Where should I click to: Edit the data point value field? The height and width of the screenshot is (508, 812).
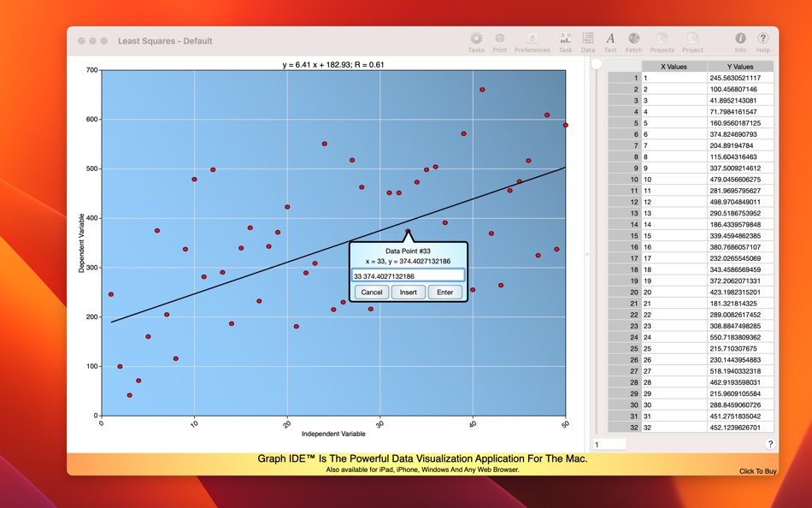pyautogui.click(x=408, y=275)
